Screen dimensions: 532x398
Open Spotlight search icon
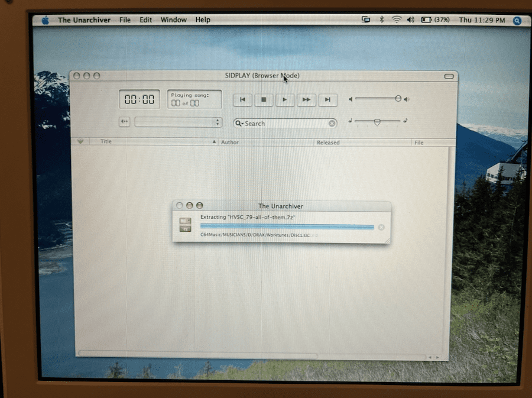[x=517, y=21]
